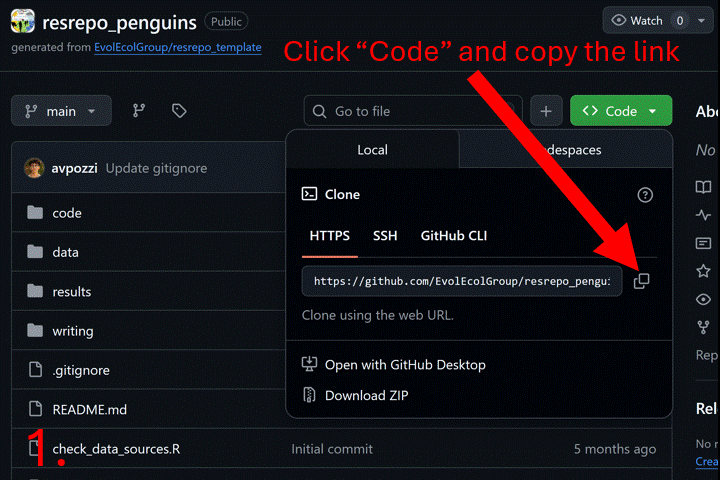Open the writing folder
The width and height of the screenshot is (720, 480).
point(73,331)
